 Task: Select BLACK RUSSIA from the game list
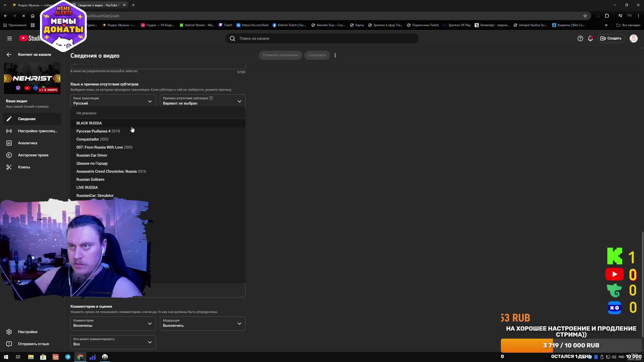coord(89,123)
